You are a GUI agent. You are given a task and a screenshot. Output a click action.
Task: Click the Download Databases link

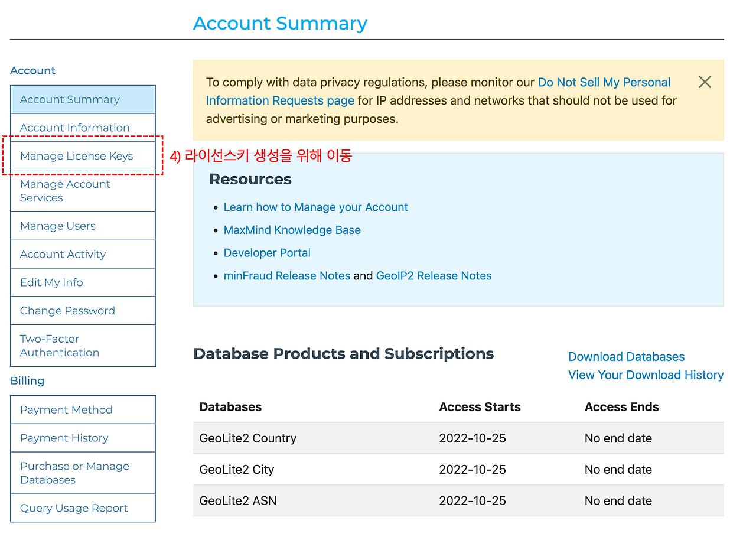click(626, 357)
